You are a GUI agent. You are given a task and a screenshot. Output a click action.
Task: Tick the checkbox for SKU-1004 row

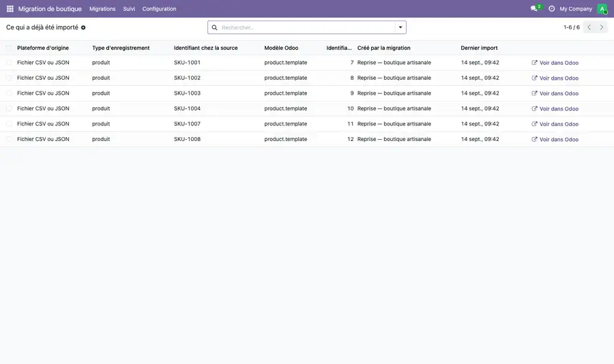tap(9, 108)
